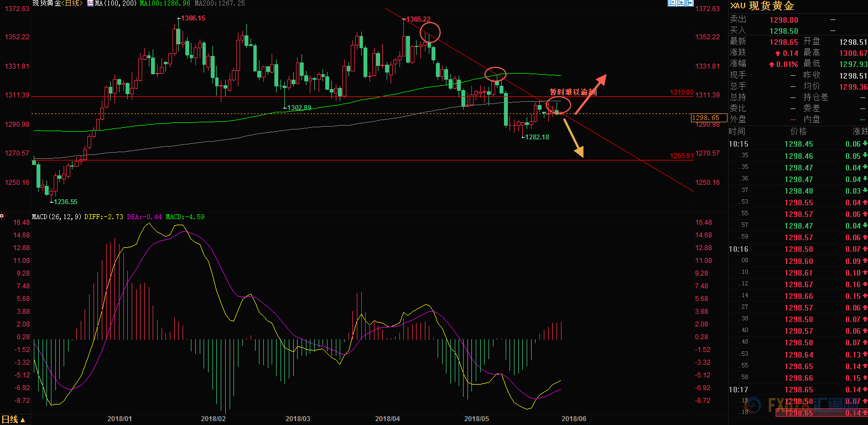Screen dimensions: 868x425
Task: Click the MA200:1267.25 value
Action: (220, 3)
